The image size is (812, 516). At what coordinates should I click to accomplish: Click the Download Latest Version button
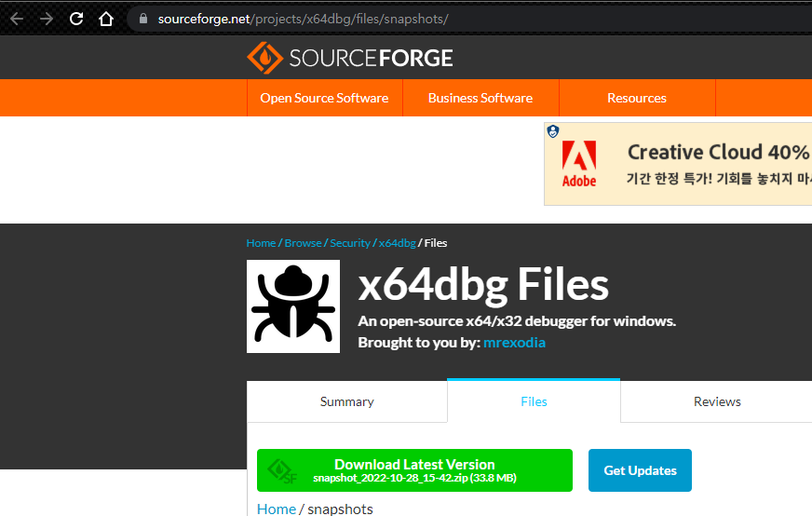(414, 470)
